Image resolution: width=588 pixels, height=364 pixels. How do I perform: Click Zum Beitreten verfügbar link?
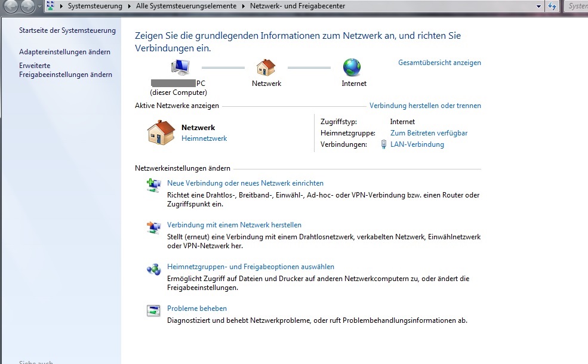pos(429,133)
